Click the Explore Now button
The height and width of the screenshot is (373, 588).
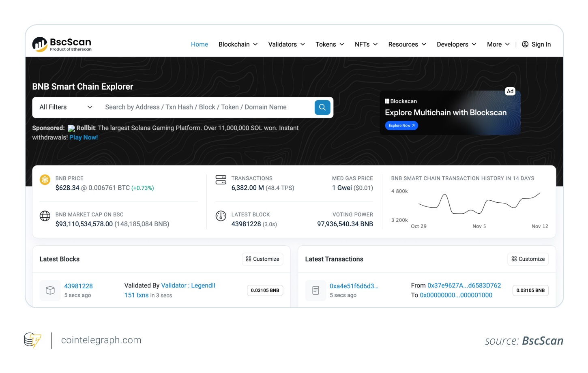(x=401, y=126)
